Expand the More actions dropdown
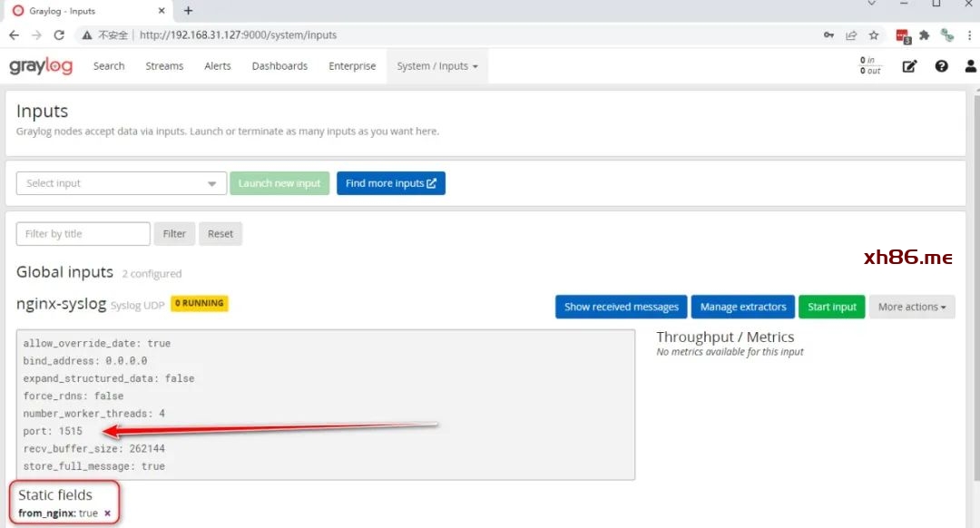Image resolution: width=980 pixels, height=528 pixels. pyautogui.click(x=911, y=307)
